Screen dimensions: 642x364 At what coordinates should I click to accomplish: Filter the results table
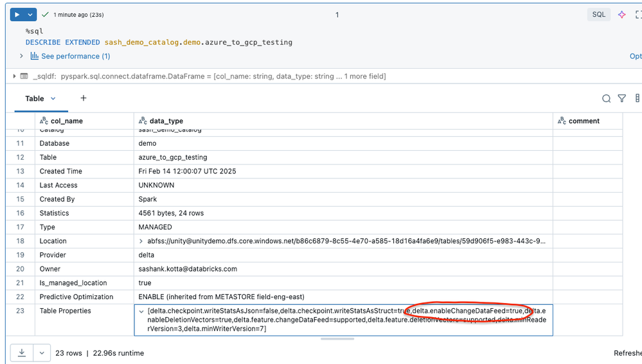(x=621, y=98)
